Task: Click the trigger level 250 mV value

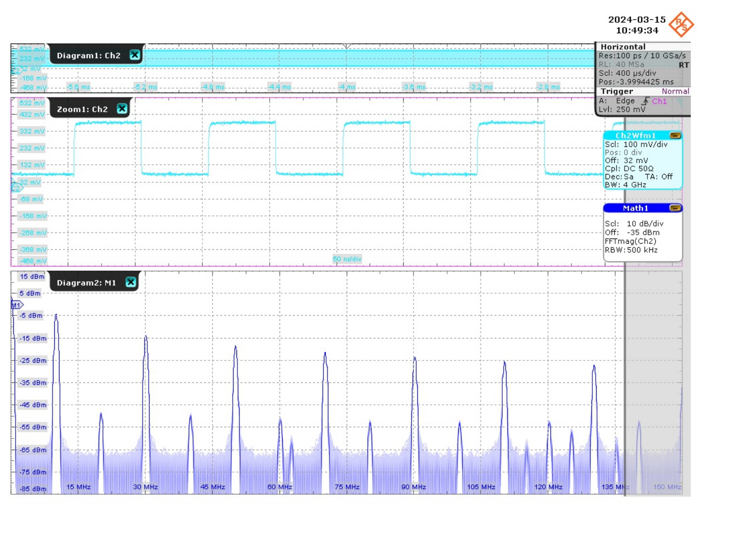Action: coord(630,109)
